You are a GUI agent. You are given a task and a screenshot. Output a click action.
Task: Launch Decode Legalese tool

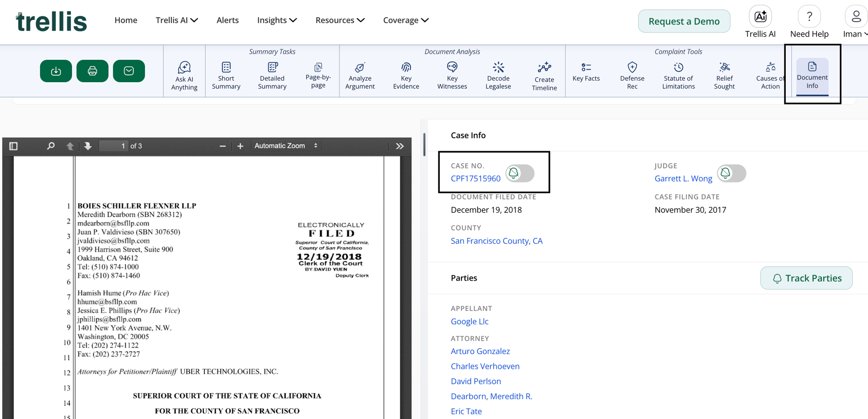click(498, 75)
